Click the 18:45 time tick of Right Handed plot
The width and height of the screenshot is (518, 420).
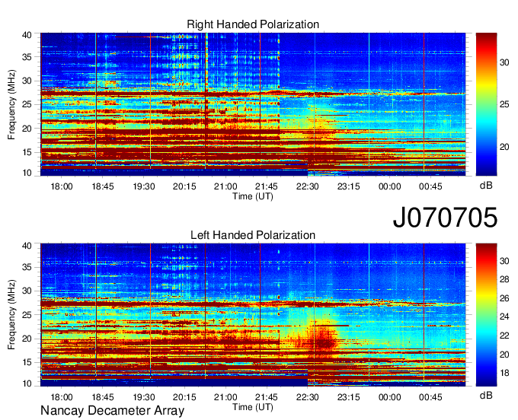103,186
